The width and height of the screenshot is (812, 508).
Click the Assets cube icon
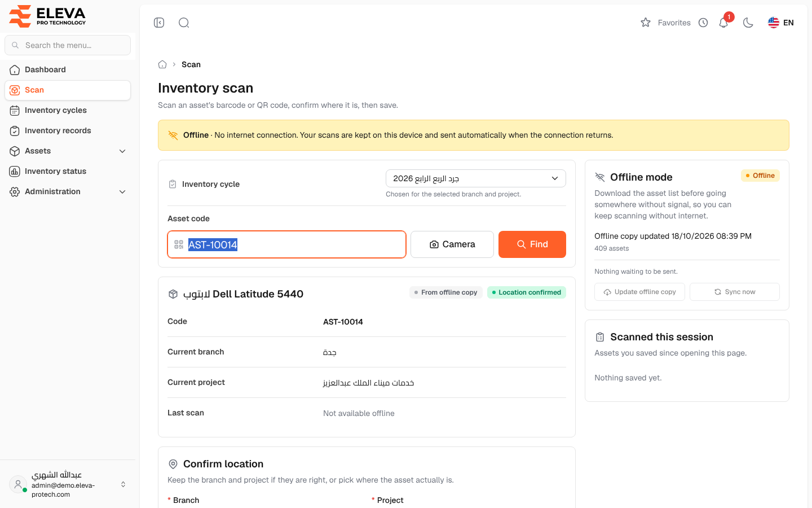(15, 151)
